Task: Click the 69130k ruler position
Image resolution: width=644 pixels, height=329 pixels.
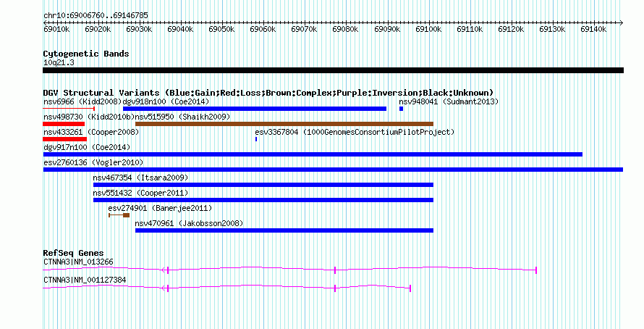Action: coord(552,29)
